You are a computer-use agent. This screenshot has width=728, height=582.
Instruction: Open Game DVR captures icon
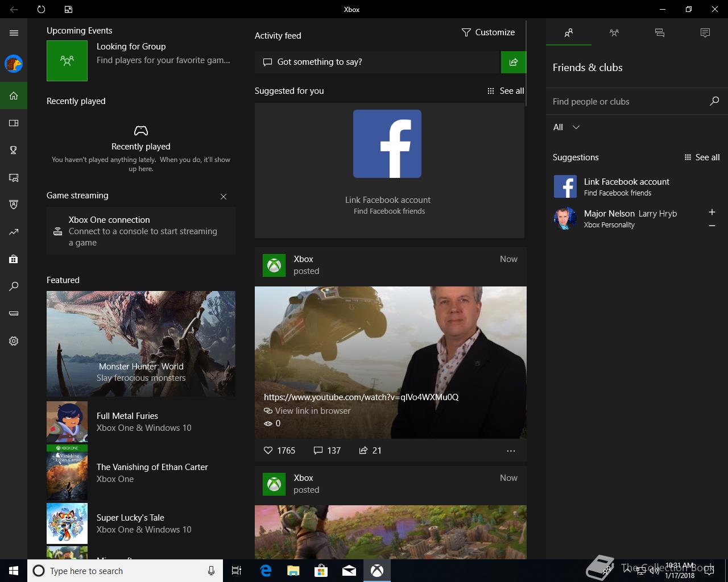(x=14, y=177)
